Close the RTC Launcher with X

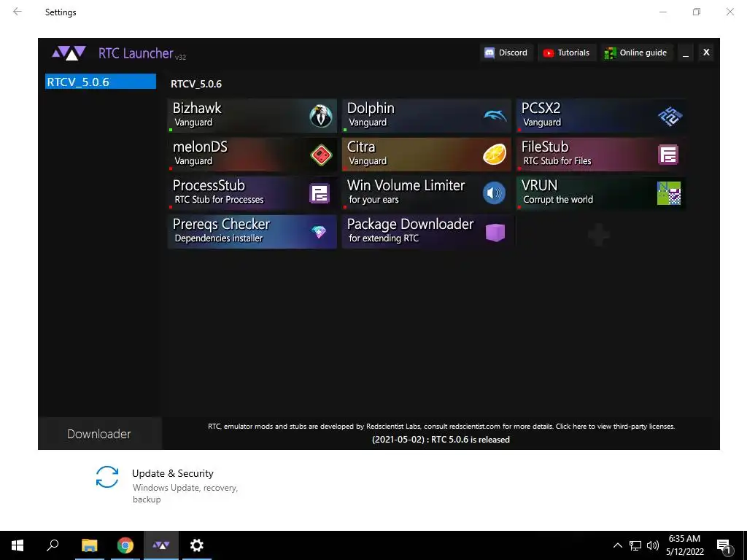706,52
